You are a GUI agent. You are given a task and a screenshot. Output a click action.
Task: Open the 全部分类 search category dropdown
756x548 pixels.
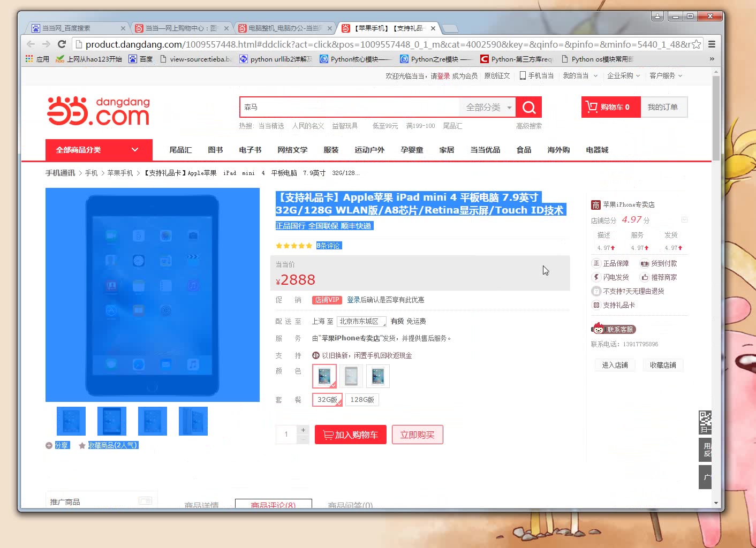click(488, 107)
